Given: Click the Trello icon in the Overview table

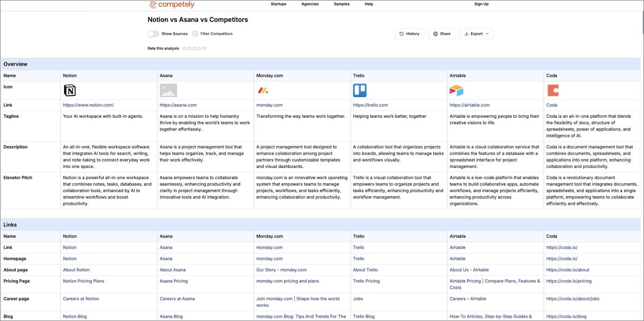Looking at the screenshot, I should coord(360,90).
